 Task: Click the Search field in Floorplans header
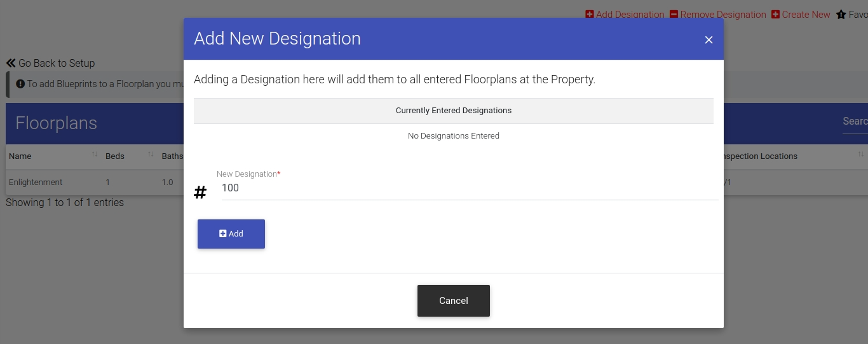click(855, 121)
